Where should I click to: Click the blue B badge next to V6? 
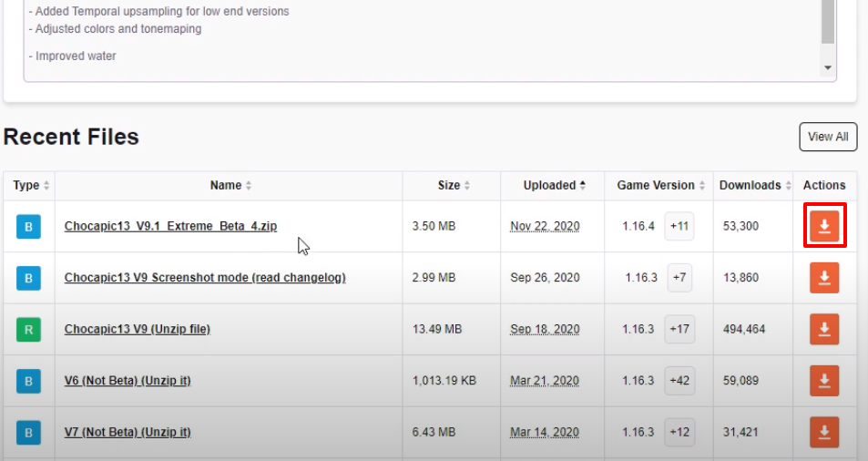pos(28,381)
